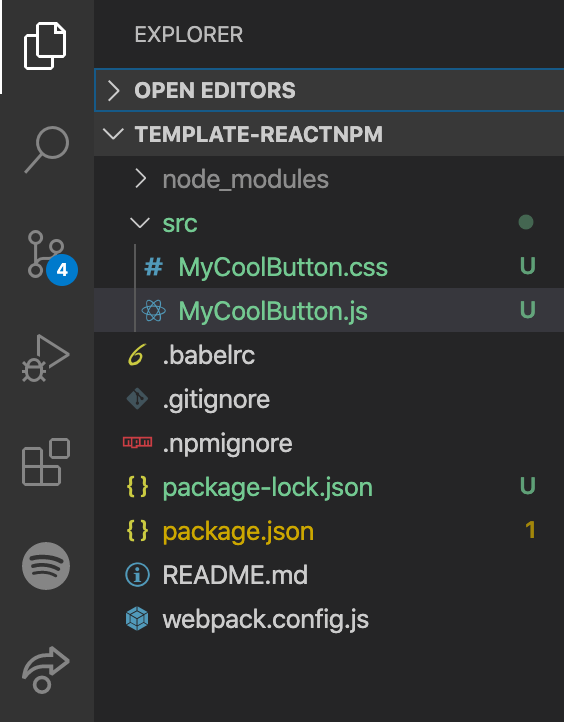Screen dimensions: 564x722
Task: Open the .gitignore file
Action: (x=216, y=400)
